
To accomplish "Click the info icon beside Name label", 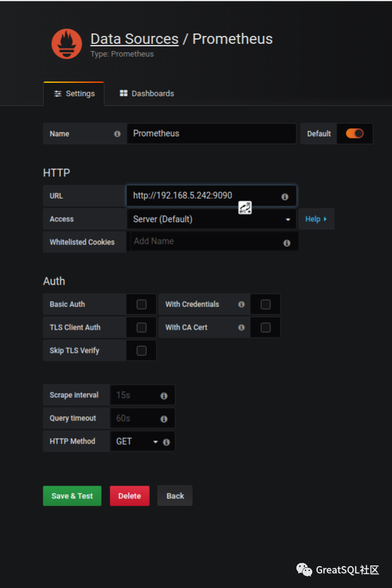I will click(117, 134).
